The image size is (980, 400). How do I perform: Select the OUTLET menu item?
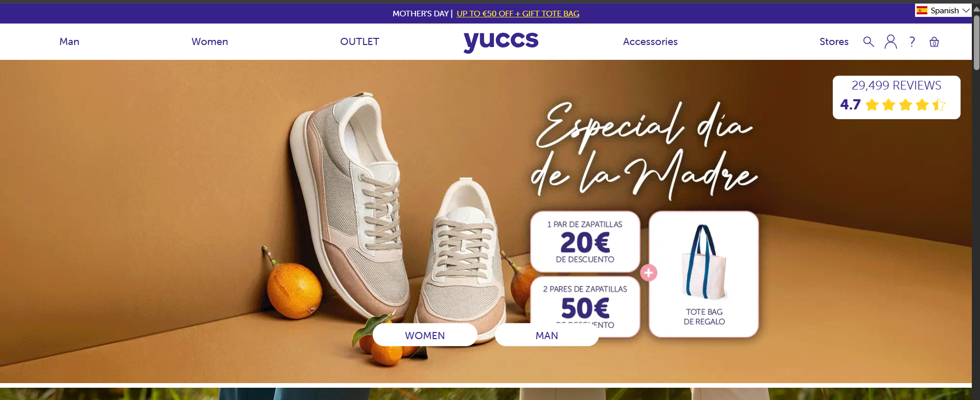point(359,41)
